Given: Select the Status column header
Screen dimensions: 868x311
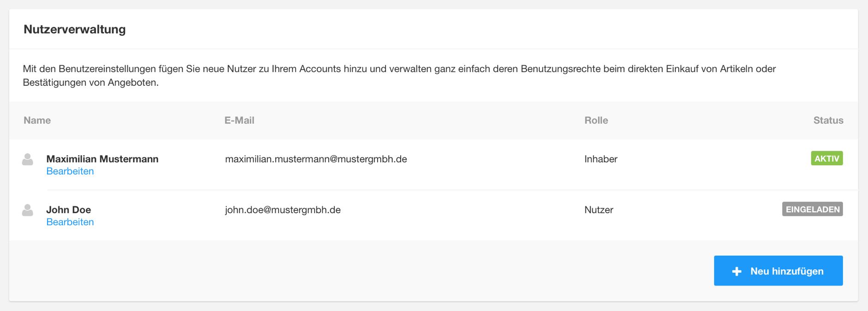Looking at the screenshot, I should (828, 120).
